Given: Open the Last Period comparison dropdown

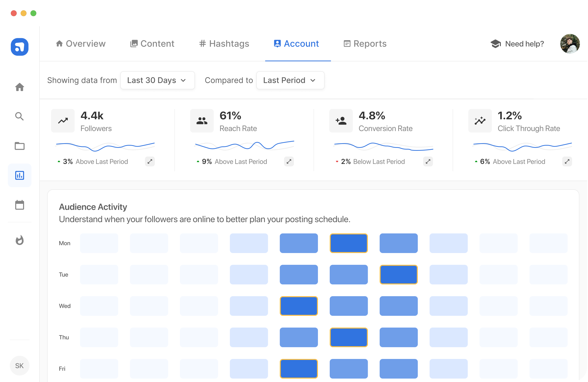Looking at the screenshot, I should click(x=290, y=80).
